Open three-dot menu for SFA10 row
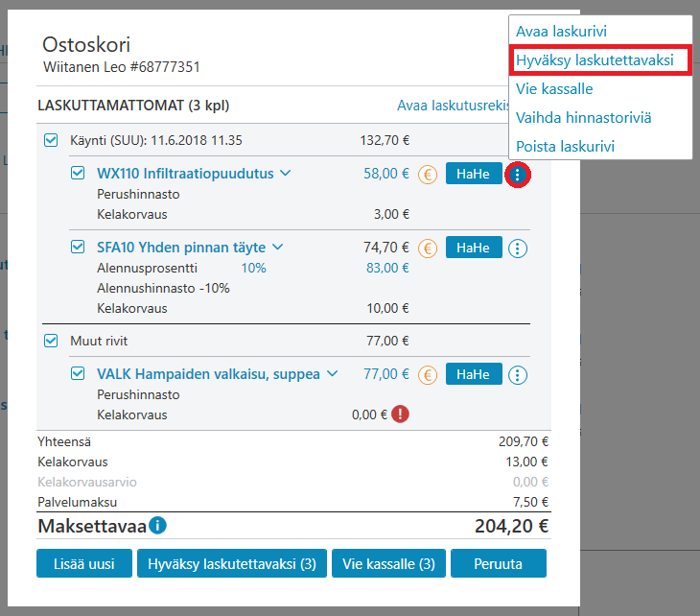The height and width of the screenshot is (616, 700). coord(518,249)
